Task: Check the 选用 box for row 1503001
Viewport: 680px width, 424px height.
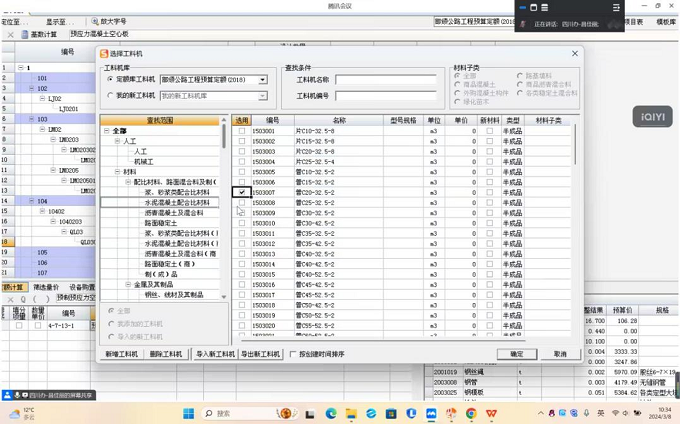Action: (x=242, y=130)
